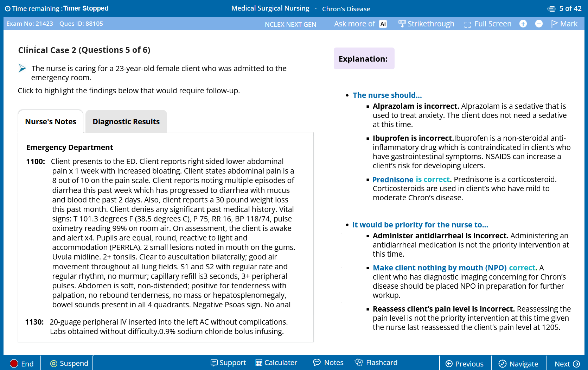Image resolution: width=588 pixels, height=370 pixels.
Task: Click 'Administer antidiarrheal is incorrect.' text
Action: (x=440, y=236)
